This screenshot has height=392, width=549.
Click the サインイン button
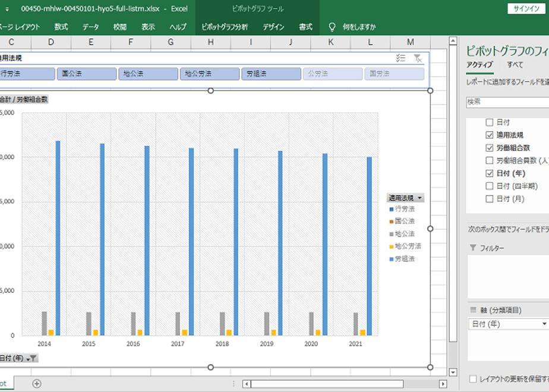[x=526, y=9]
